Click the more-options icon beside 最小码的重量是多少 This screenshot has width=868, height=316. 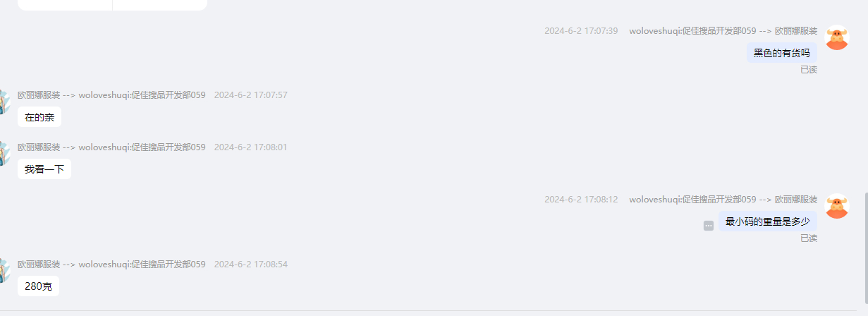coord(709,226)
